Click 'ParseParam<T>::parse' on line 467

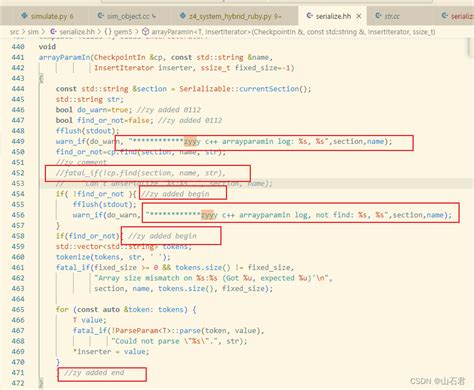156,331
